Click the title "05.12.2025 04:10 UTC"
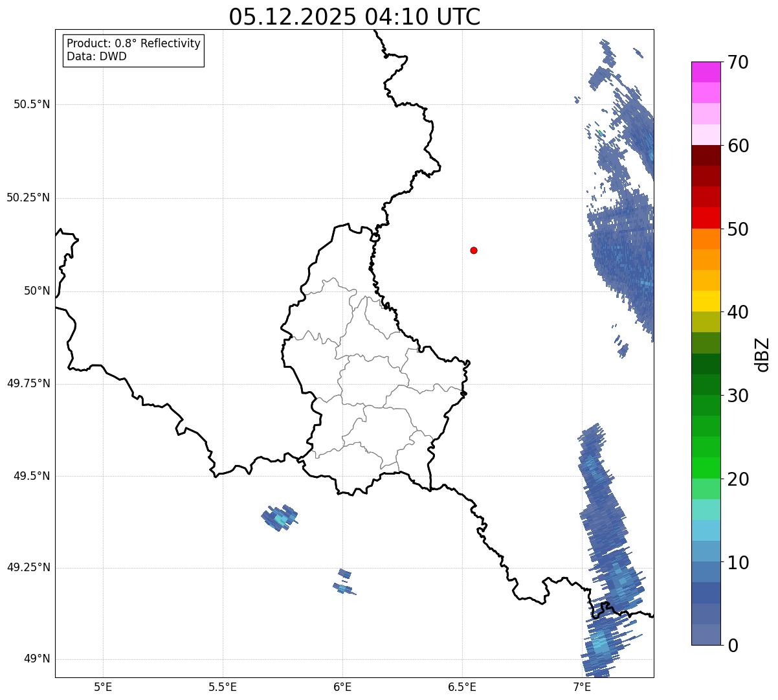Image resolution: width=778 pixels, height=700 pixels. 355,16
